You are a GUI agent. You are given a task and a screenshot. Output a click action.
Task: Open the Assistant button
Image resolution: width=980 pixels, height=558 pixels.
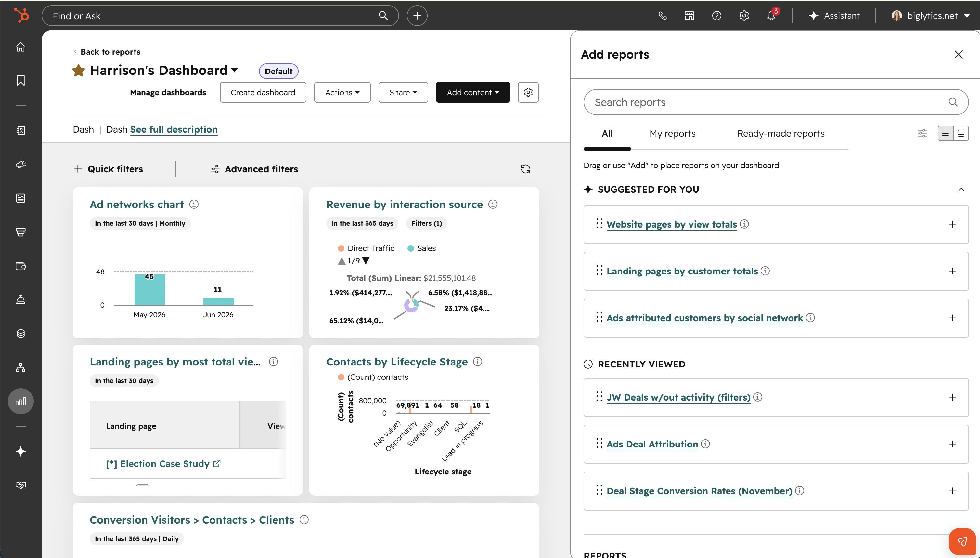[834, 16]
